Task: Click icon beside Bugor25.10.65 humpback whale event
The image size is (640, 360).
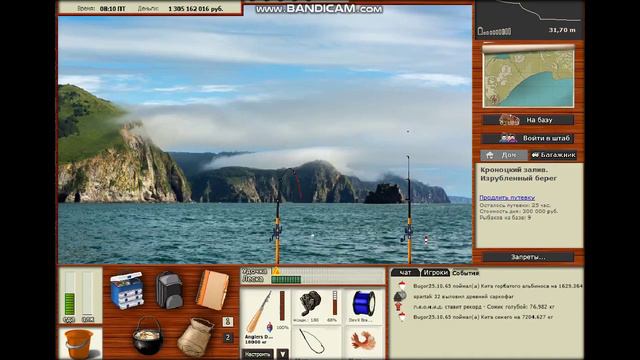Action: coord(402,286)
